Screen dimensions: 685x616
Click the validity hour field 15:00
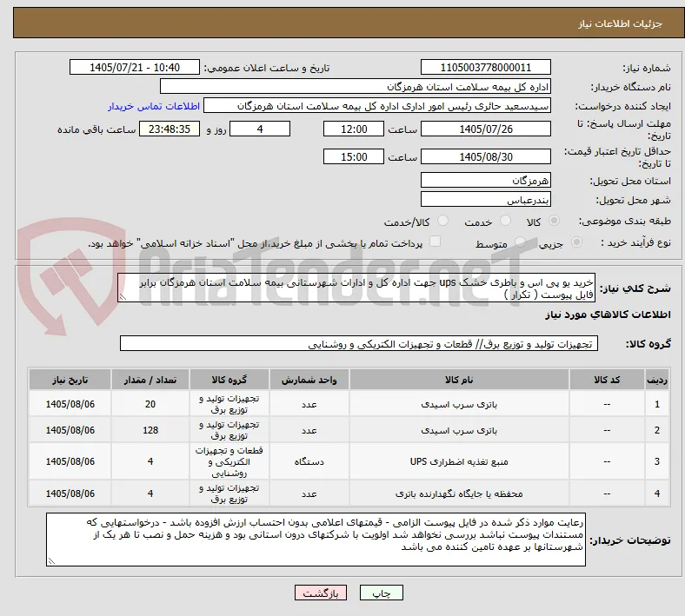(354, 156)
